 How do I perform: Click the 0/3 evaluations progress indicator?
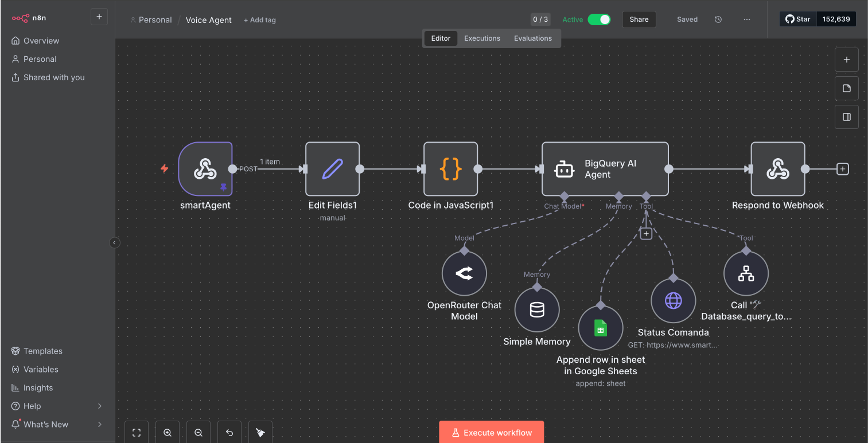[540, 19]
